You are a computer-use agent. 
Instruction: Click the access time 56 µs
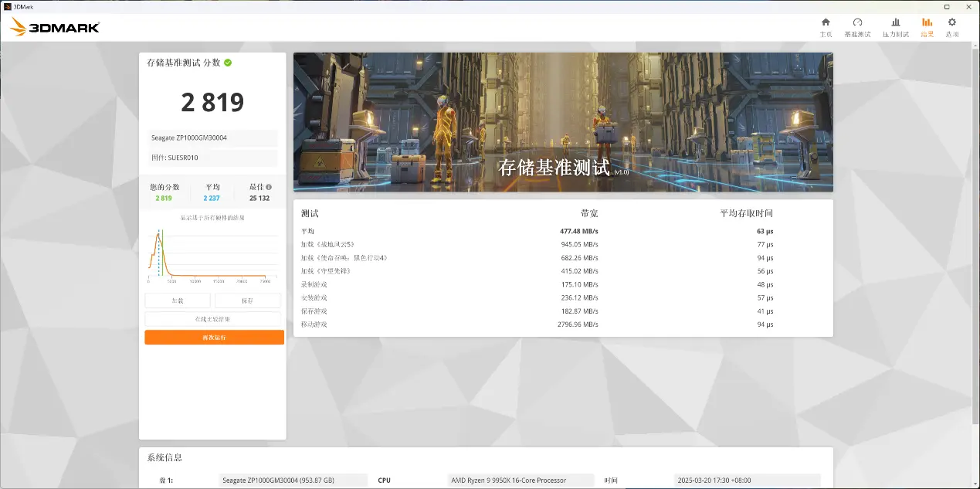765,271
